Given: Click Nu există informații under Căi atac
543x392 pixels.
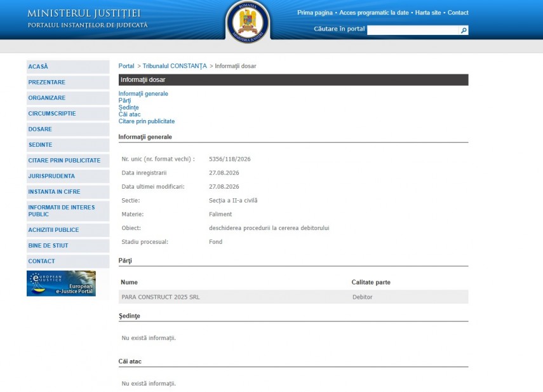Looking at the screenshot, I should pos(149,384).
